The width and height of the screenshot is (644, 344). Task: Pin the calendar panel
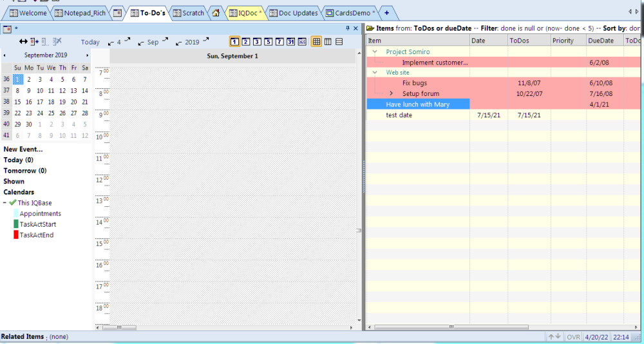348,29
